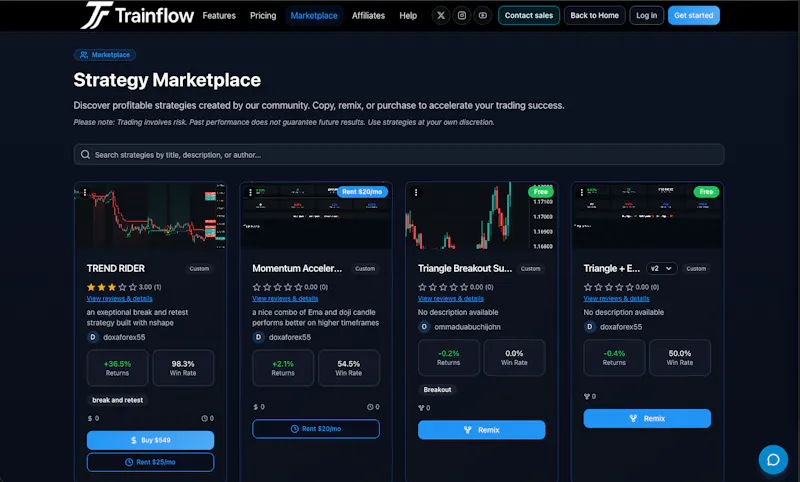The height and width of the screenshot is (482, 800).
Task: Open the TREND RIDER chart thumbnail
Action: tap(150, 215)
